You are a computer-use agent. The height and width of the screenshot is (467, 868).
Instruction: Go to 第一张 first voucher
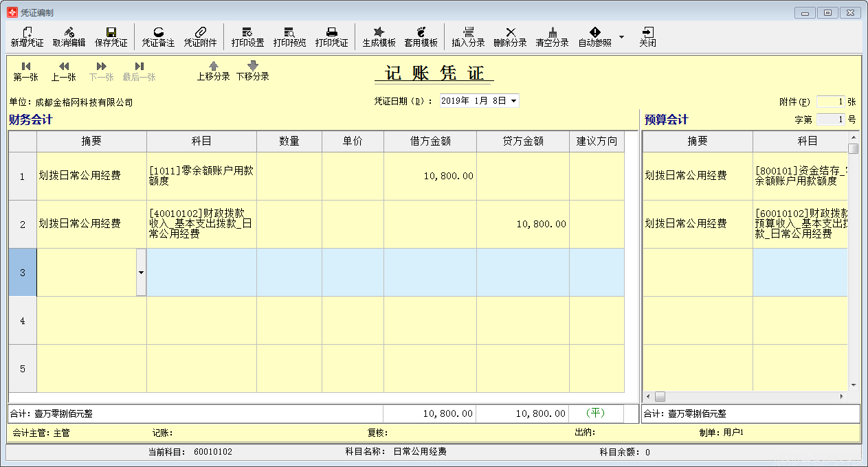tap(26, 67)
